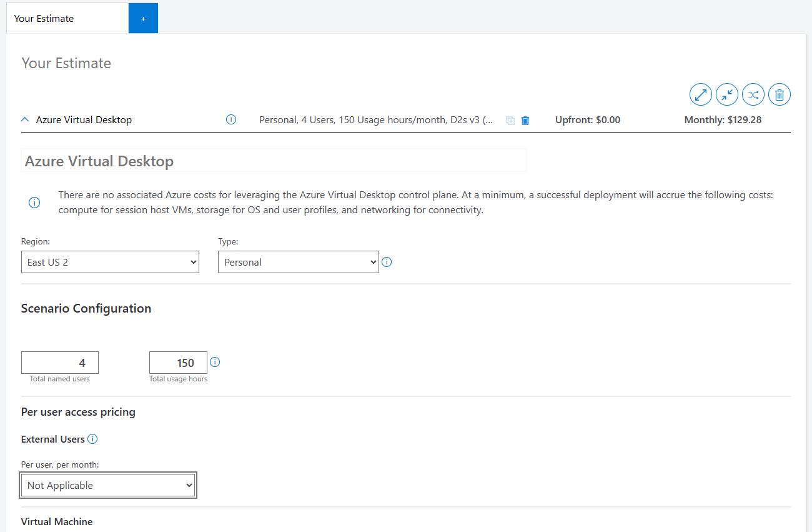Click the External Users label
The width and height of the screenshot is (812, 532).
tap(53, 439)
